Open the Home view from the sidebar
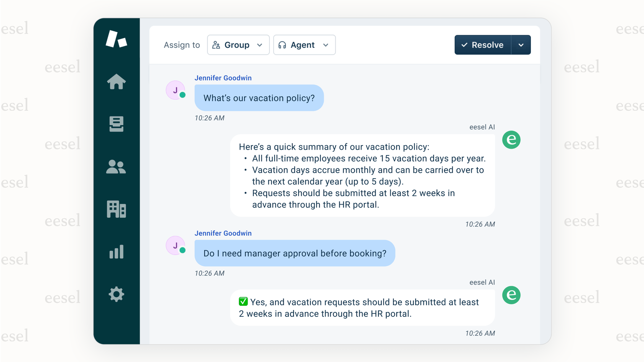The width and height of the screenshot is (644, 362). pos(117,82)
